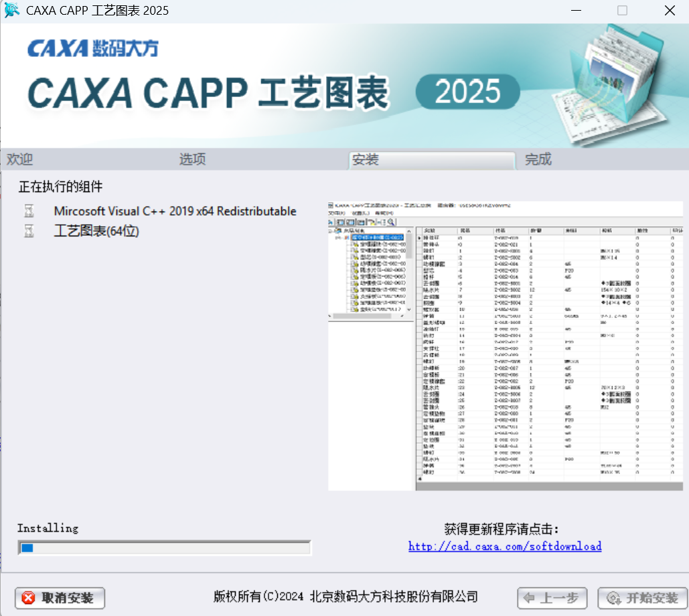
Task: Go to the 完成 step tab
Action: point(538,159)
